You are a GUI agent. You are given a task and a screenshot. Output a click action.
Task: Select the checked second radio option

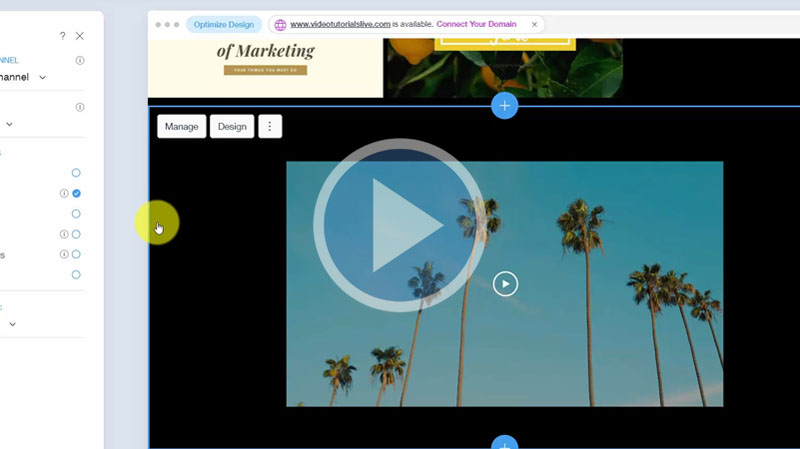click(x=76, y=193)
